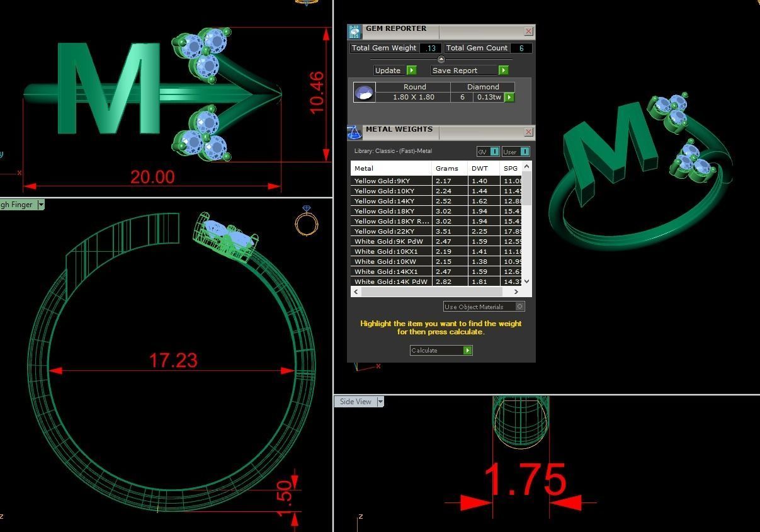Enable Use Object Materials option
760x532 pixels.
pyautogui.click(x=519, y=307)
